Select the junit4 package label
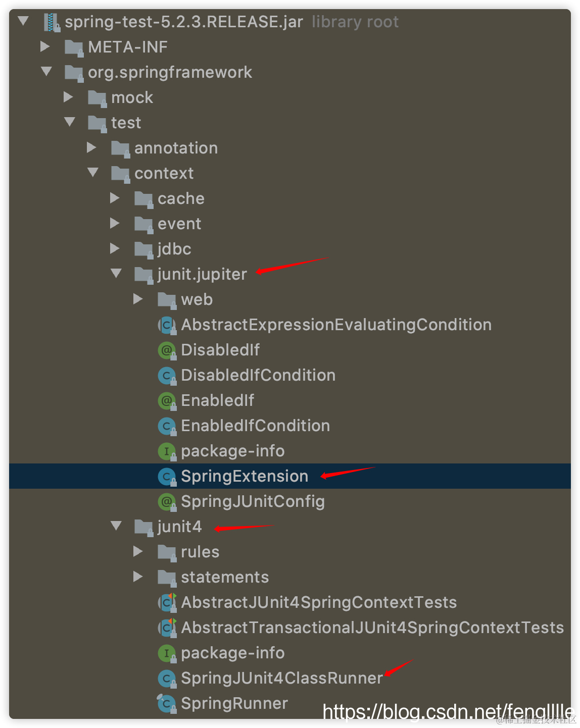580x728 pixels. click(179, 527)
